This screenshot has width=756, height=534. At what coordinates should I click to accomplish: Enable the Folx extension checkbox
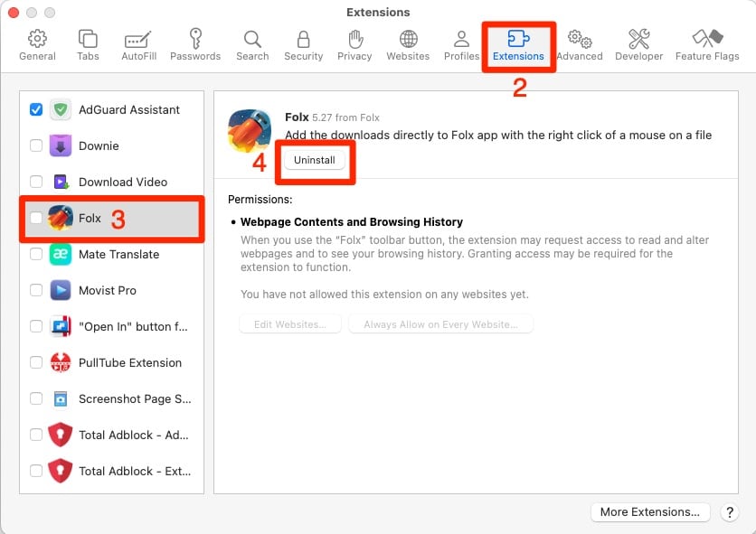click(x=36, y=218)
